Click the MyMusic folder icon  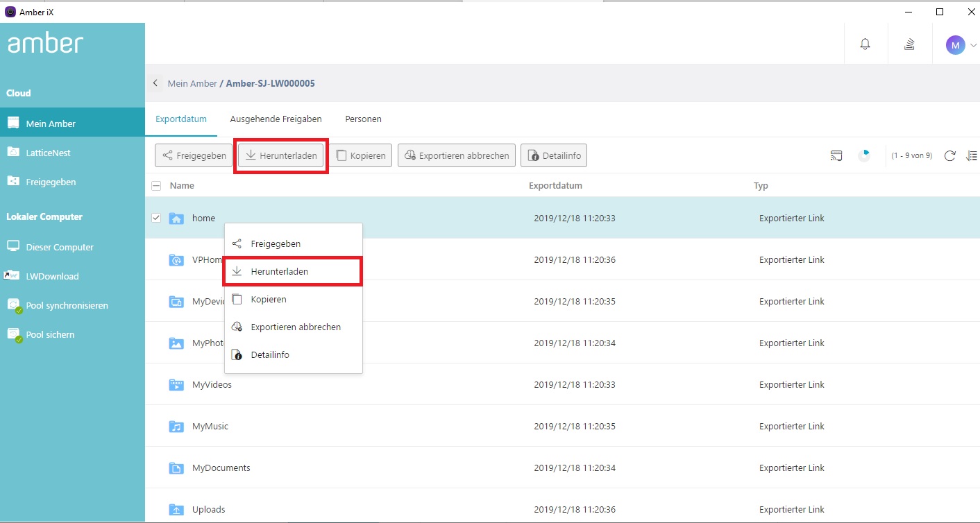[x=176, y=427]
